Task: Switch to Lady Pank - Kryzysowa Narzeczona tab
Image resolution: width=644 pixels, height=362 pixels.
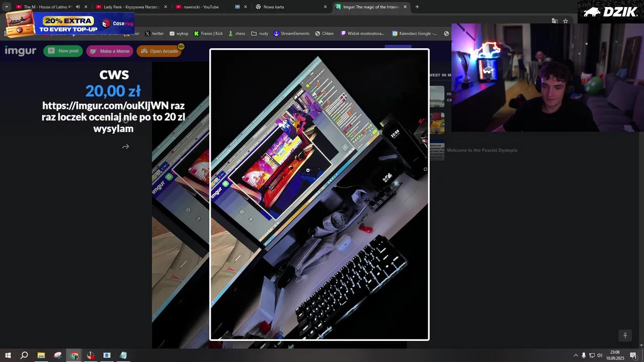Action: [131, 7]
